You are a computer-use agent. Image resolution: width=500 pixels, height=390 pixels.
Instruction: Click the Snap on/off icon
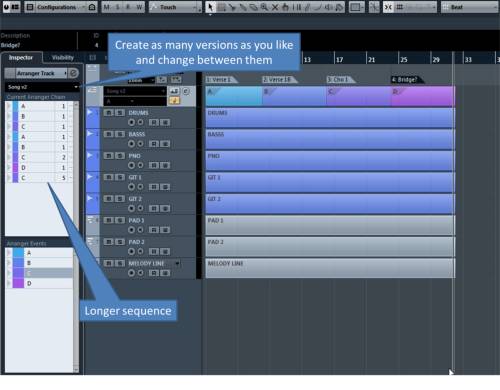coord(388,7)
